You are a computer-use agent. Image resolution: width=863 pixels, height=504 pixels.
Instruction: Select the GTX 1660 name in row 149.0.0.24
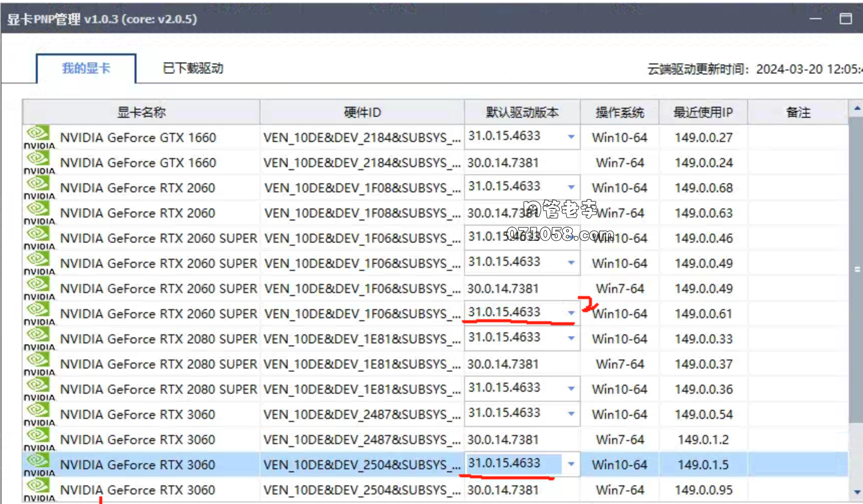point(138,163)
